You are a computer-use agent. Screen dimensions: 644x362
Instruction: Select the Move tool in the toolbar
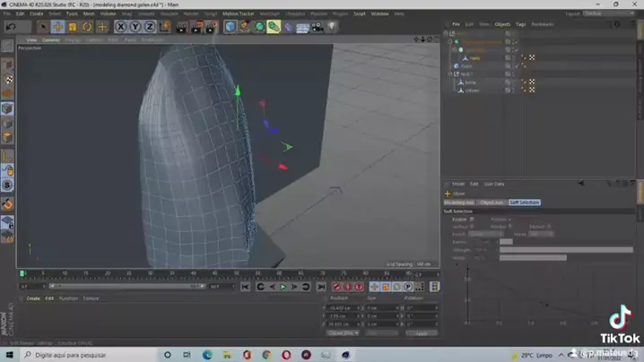[x=57, y=27]
